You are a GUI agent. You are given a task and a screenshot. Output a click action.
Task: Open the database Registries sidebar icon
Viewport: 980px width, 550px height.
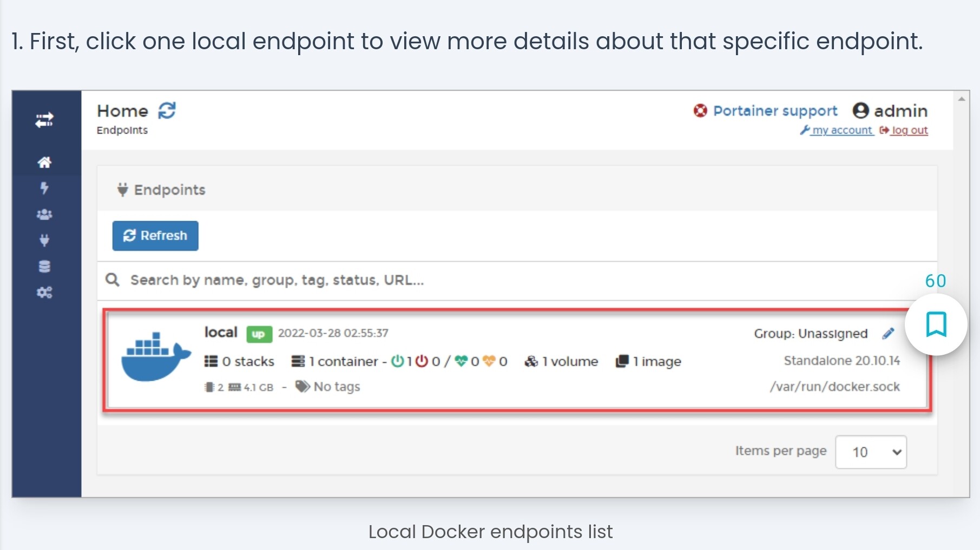pos(44,266)
